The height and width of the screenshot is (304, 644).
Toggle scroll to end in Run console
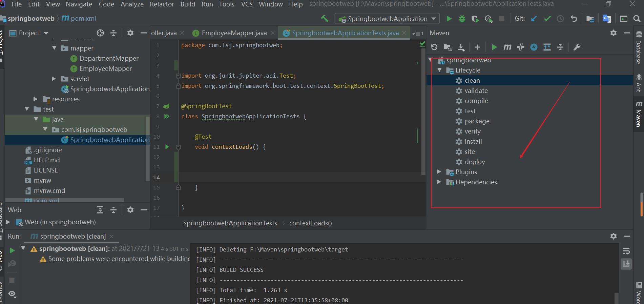626,264
